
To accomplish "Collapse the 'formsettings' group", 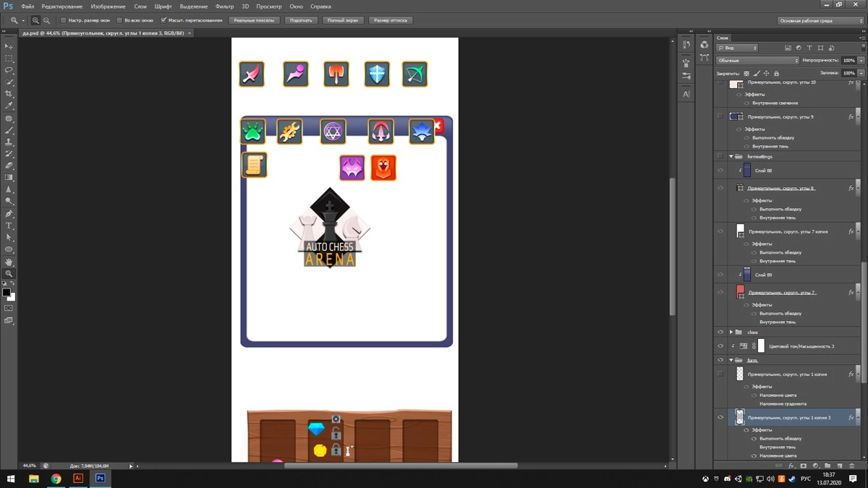I will click(731, 156).
